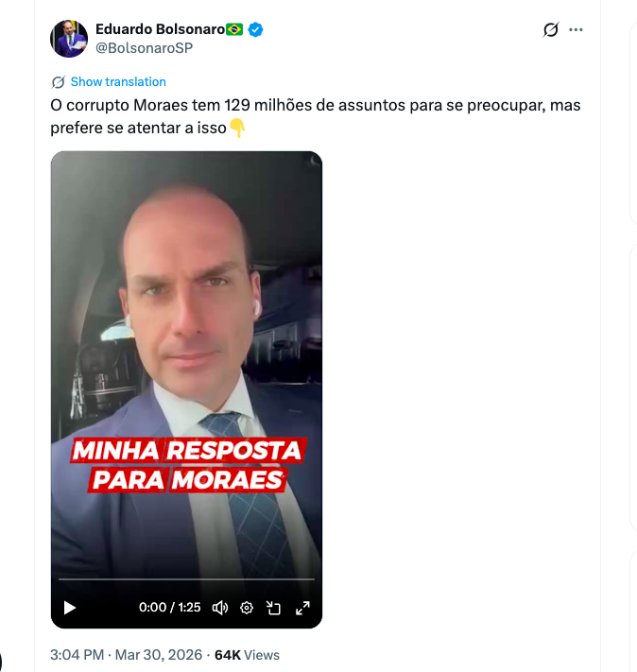
Task: Mute the video sound
Action: (x=220, y=608)
